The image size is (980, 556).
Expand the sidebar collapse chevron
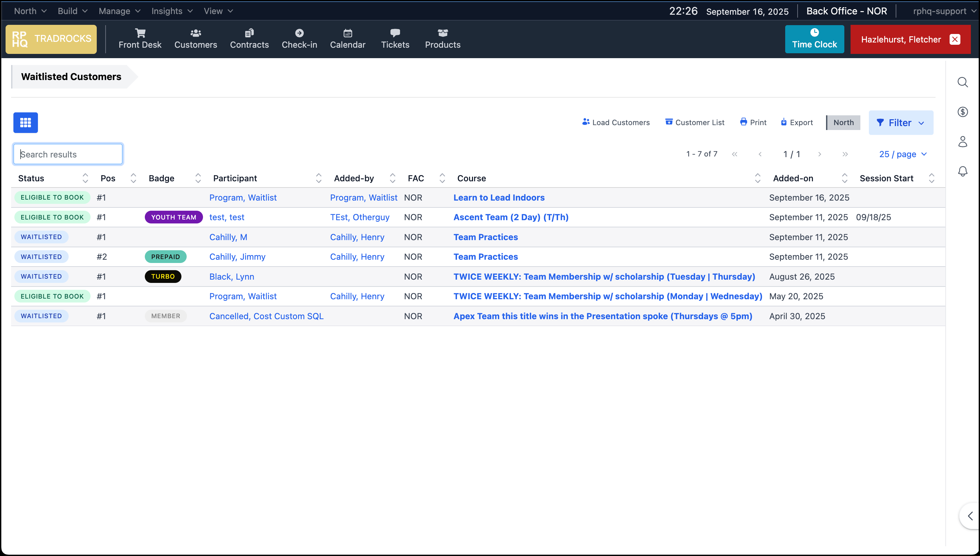pos(970,516)
